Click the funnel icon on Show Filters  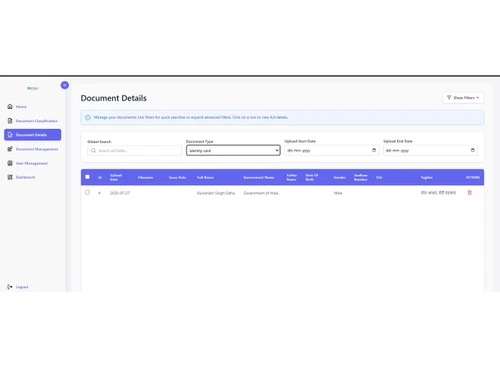click(x=449, y=98)
